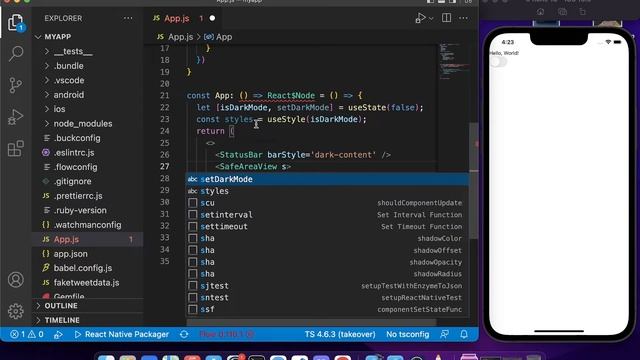Toggle the switch in iPhone simulator

(x=498, y=62)
